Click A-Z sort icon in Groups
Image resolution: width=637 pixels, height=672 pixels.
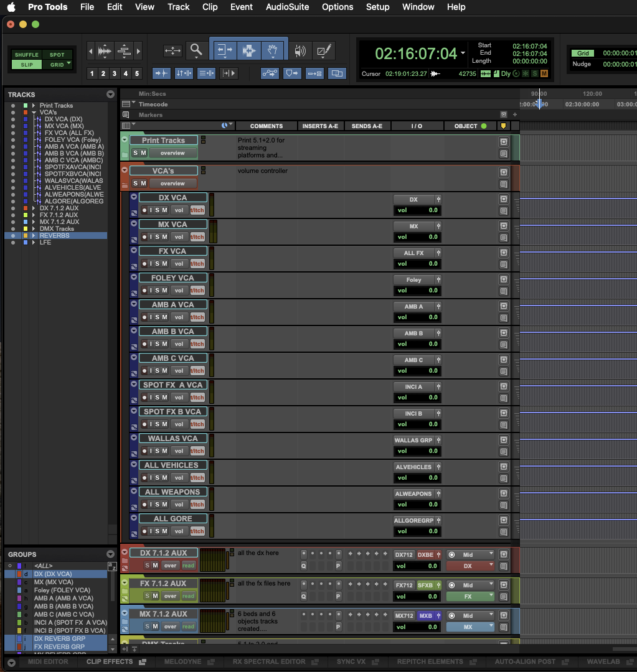(x=112, y=567)
